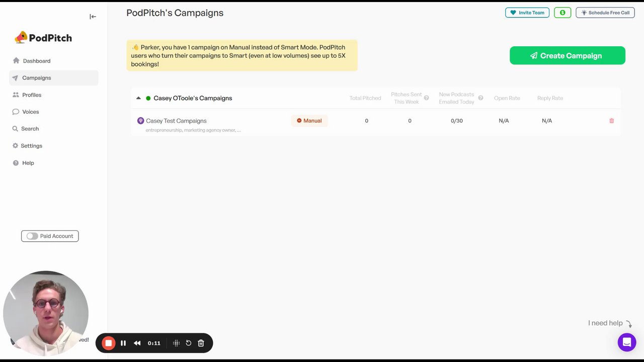Click the Open Rate column header

pyautogui.click(x=507, y=98)
